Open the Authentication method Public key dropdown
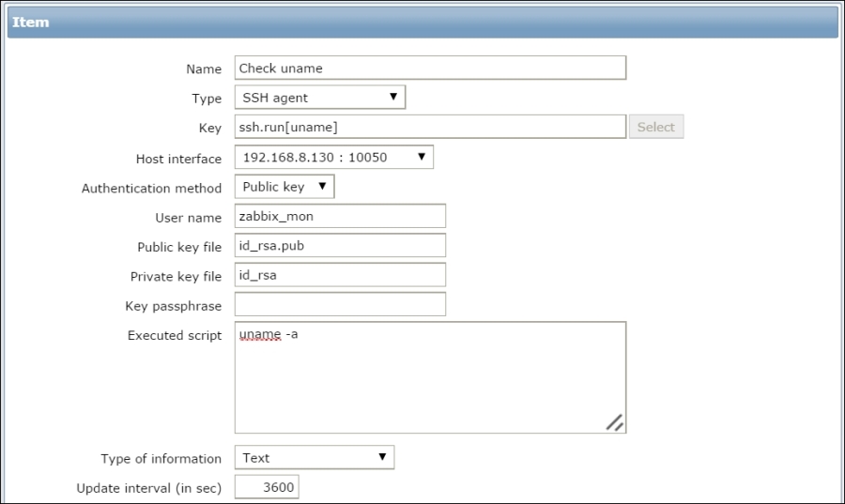The image size is (845, 504). pos(284,187)
